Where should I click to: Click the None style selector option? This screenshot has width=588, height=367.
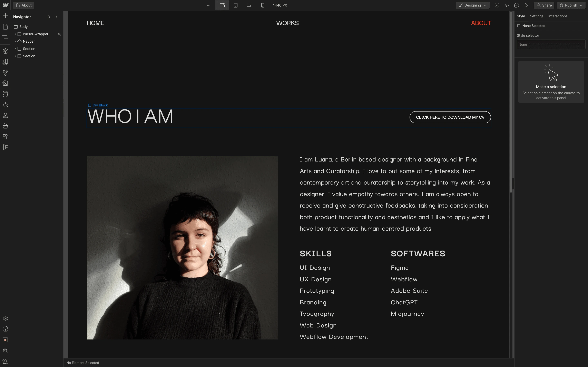click(x=550, y=44)
